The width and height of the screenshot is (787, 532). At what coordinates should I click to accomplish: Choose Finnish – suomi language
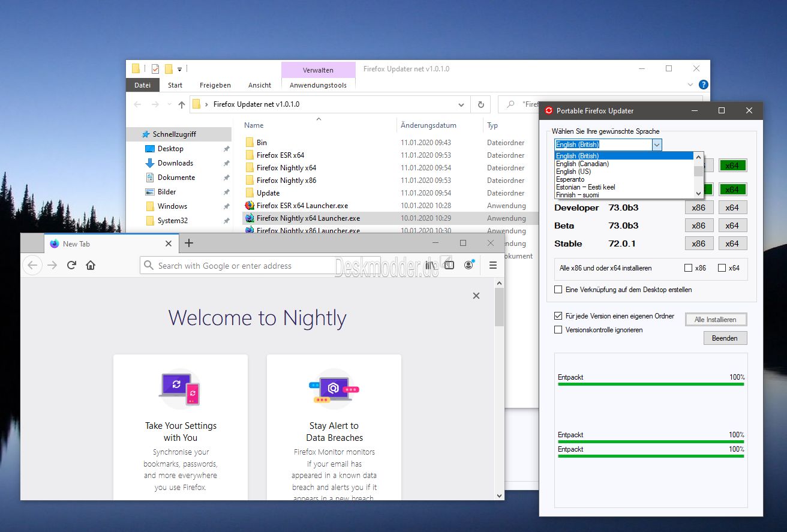tap(624, 195)
